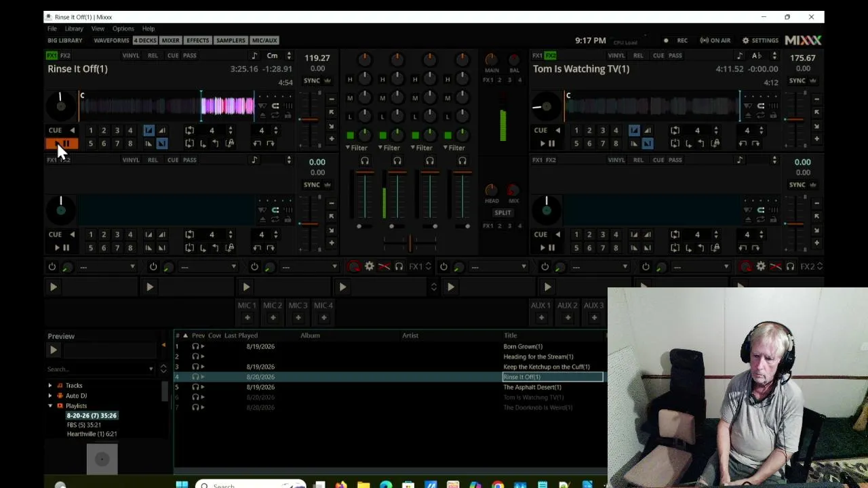Toggle FX2 on Tom Is Watching TV deck
Viewport: 868px width, 488px height.
click(x=551, y=56)
